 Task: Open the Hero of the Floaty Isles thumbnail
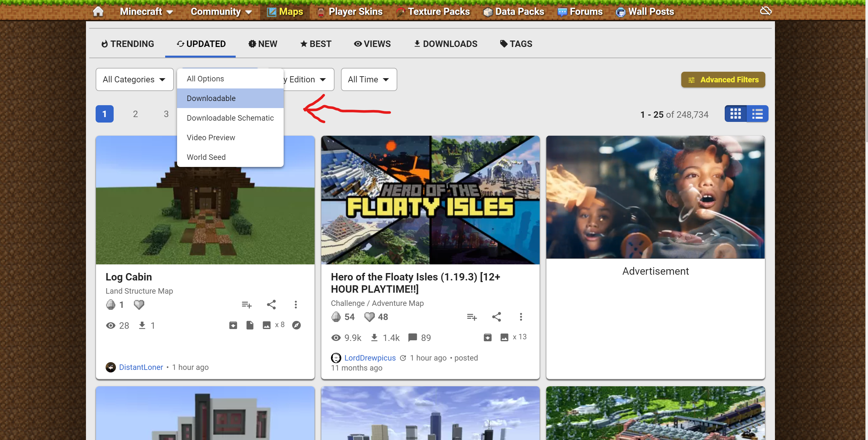pyautogui.click(x=430, y=200)
